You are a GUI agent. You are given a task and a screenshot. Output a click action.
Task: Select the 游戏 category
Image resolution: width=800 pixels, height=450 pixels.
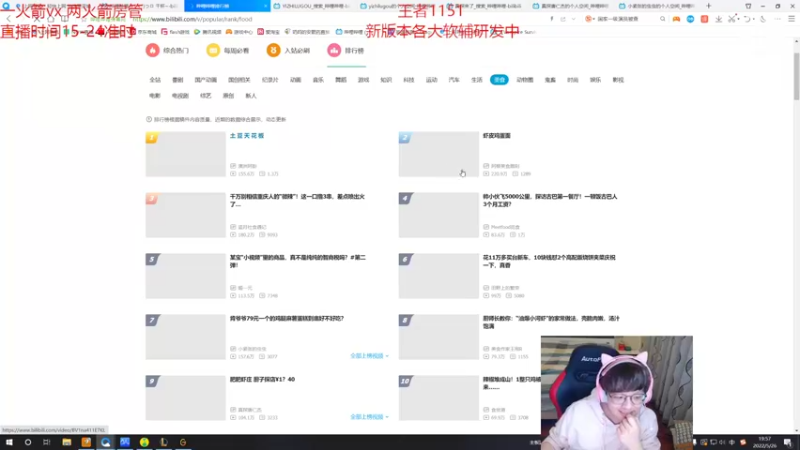point(363,80)
